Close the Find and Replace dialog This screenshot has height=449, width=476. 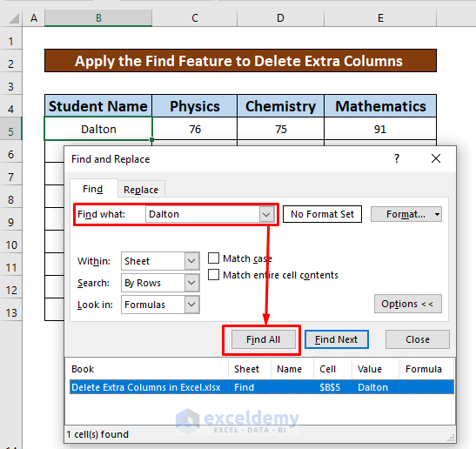tap(436, 158)
